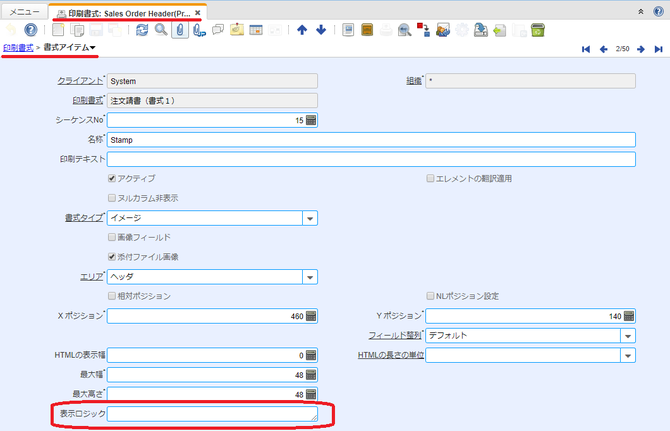Enable the 画像フィールド checkbox
Screen dimensions: 670x431
click(x=112, y=237)
